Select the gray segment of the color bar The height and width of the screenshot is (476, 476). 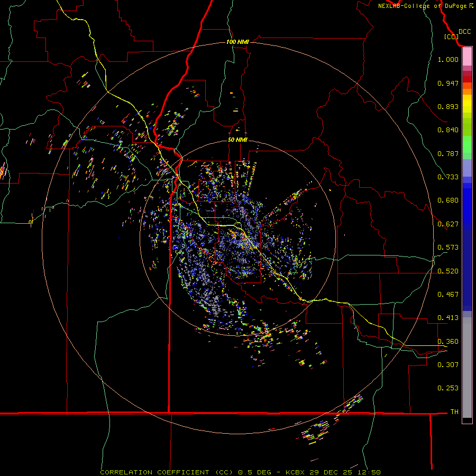[467, 368]
